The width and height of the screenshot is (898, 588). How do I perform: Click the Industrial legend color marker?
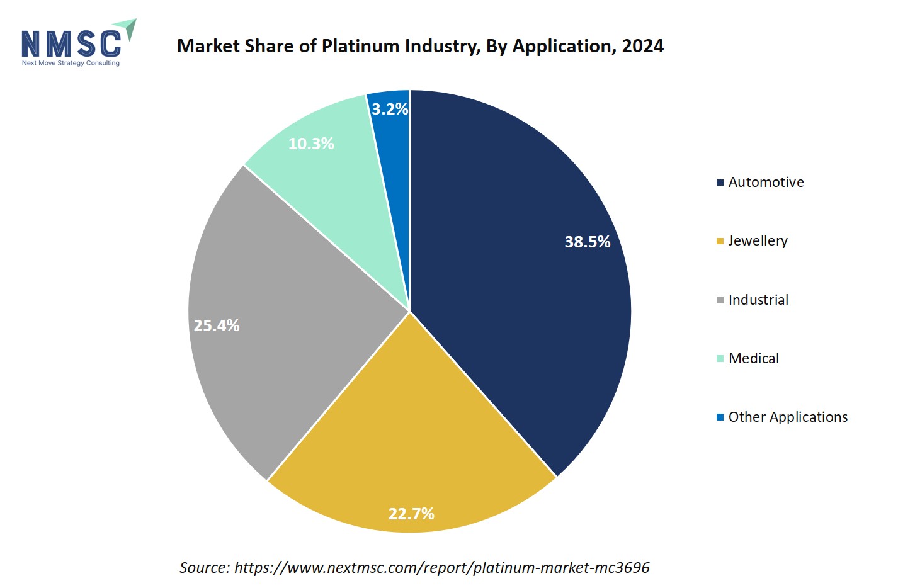(x=720, y=300)
